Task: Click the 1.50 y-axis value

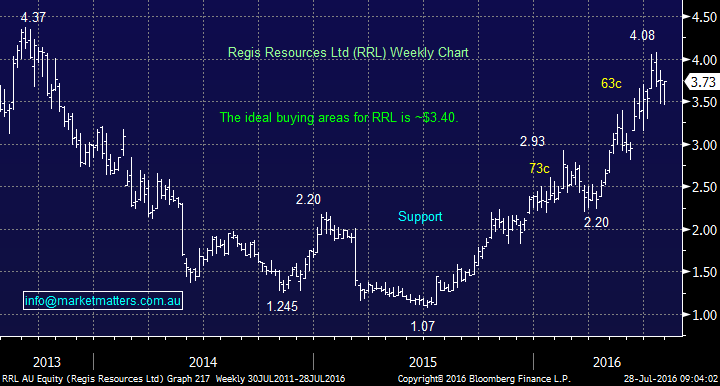Action: tap(704, 272)
